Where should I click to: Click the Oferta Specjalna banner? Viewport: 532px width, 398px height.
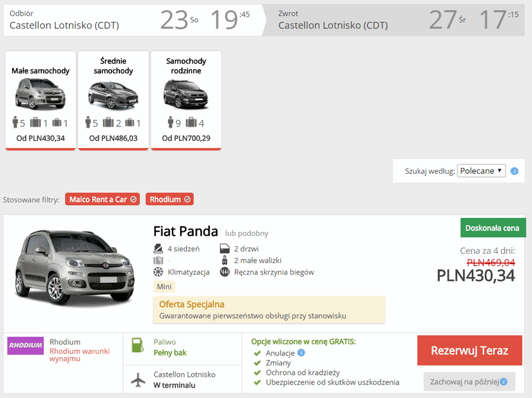pyautogui.click(x=269, y=310)
